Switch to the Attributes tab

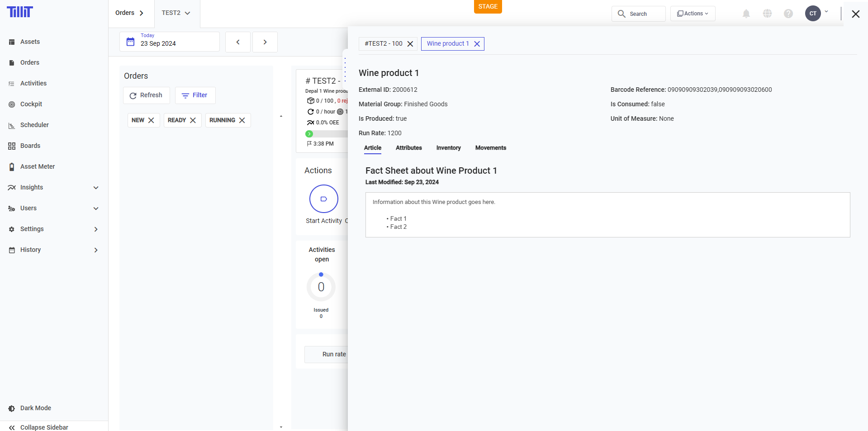click(x=408, y=148)
